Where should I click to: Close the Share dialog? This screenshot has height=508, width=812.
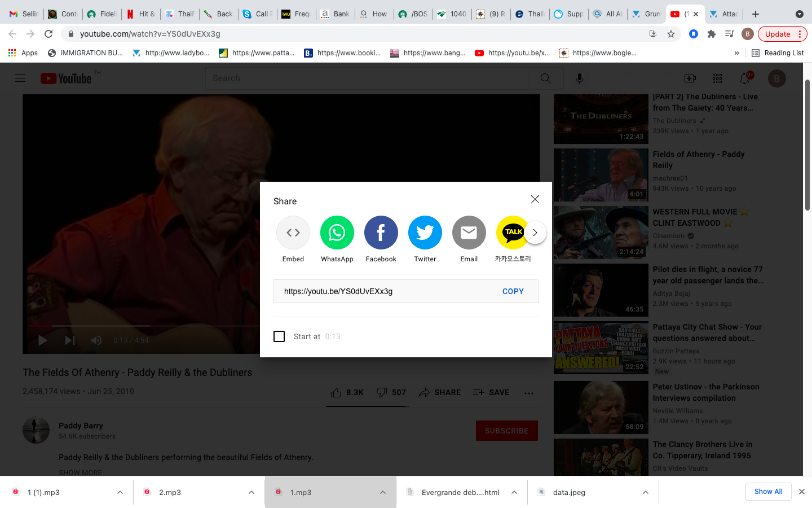[535, 199]
